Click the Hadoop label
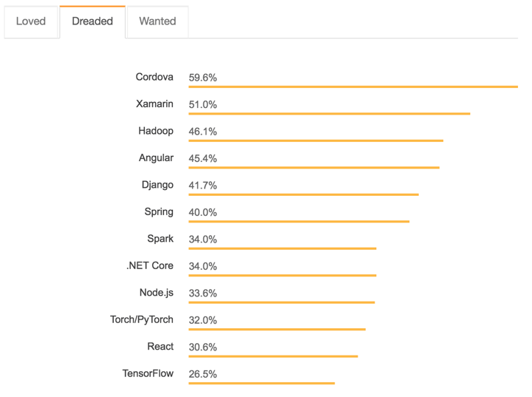 pos(156,131)
